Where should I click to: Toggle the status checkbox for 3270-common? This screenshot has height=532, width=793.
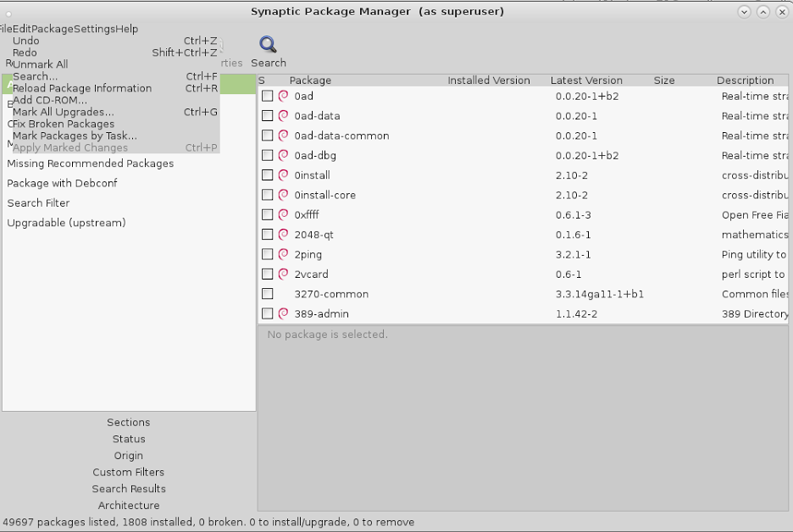(x=268, y=294)
